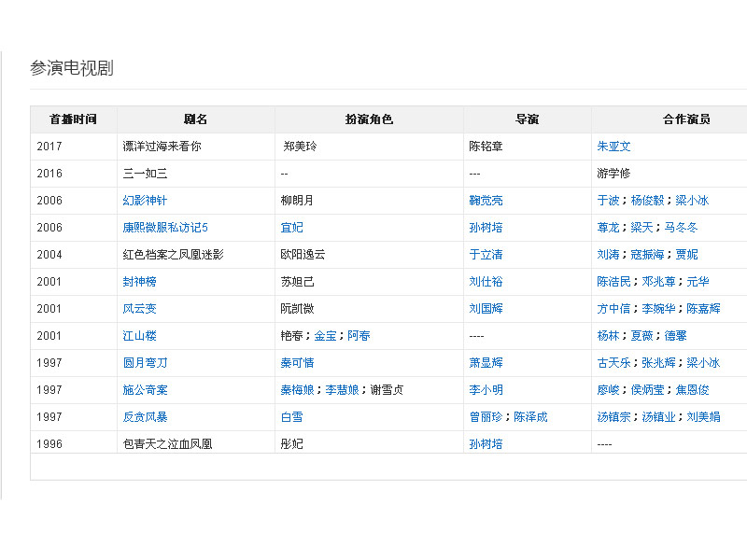Screen dimensions: 747x560
Task: Open the 幻影神针 drama link
Action: [x=145, y=201]
